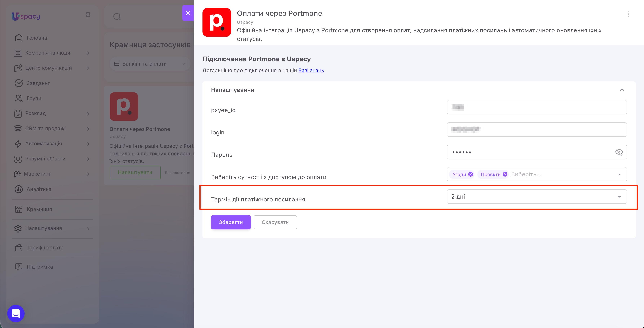Open the entities with payment access dropdown arrow
Viewport: 644px width, 328px height.
pyautogui.click(x=619, y=174)
